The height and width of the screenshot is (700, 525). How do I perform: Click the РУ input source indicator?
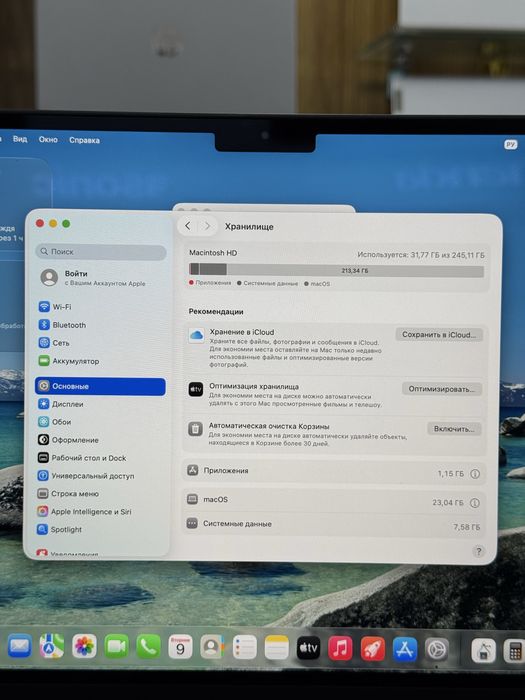tap(511, 145)
